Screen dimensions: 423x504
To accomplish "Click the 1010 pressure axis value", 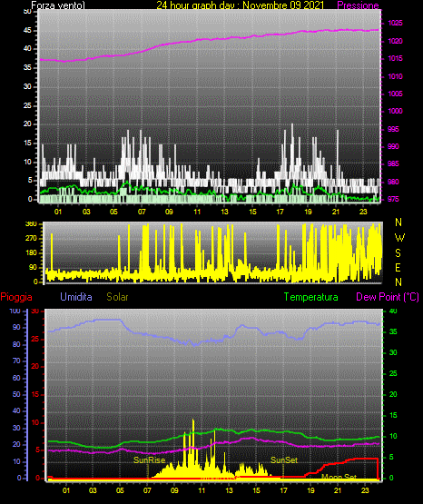I will 395,76.
